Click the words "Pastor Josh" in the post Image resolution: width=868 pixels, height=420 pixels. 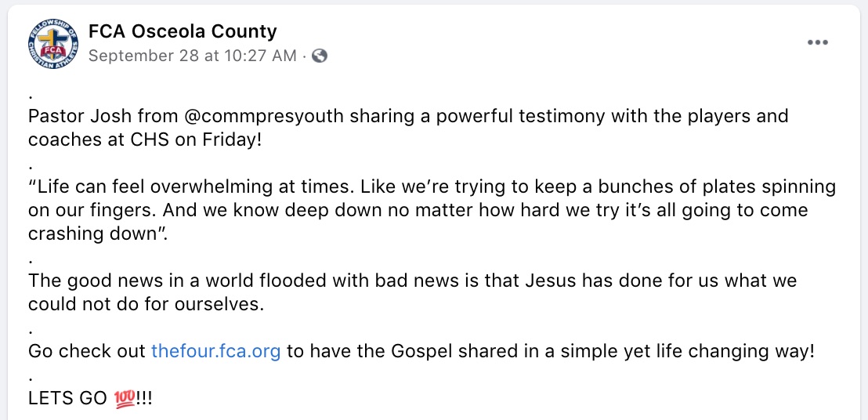tap(80, 117)
